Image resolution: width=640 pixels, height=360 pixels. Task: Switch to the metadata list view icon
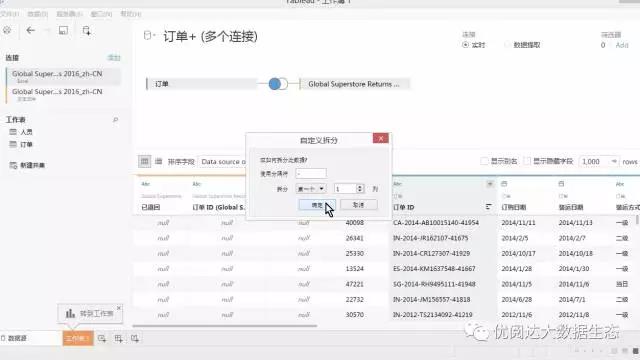159,161
